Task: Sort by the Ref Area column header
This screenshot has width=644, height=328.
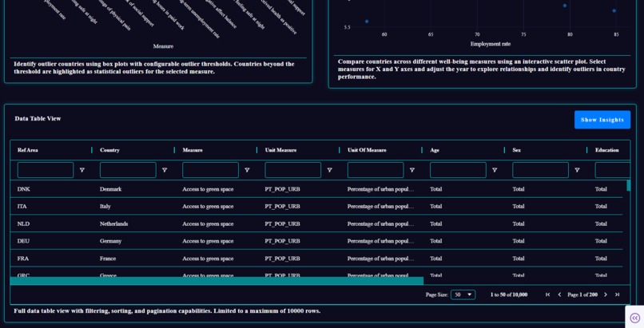Action: point(27,150)
